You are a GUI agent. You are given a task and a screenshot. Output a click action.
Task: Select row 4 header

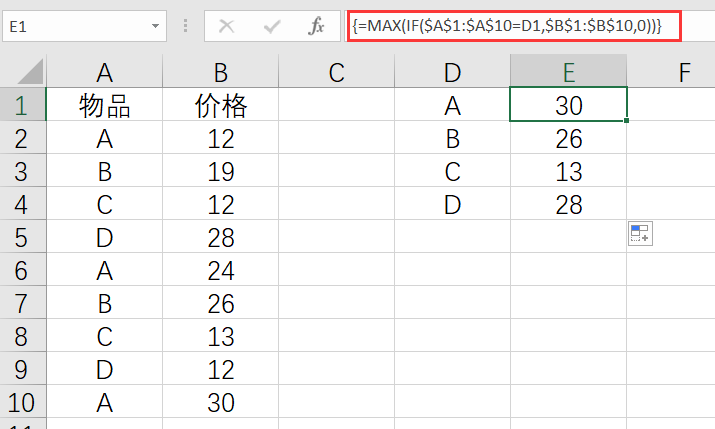[23, 203]
